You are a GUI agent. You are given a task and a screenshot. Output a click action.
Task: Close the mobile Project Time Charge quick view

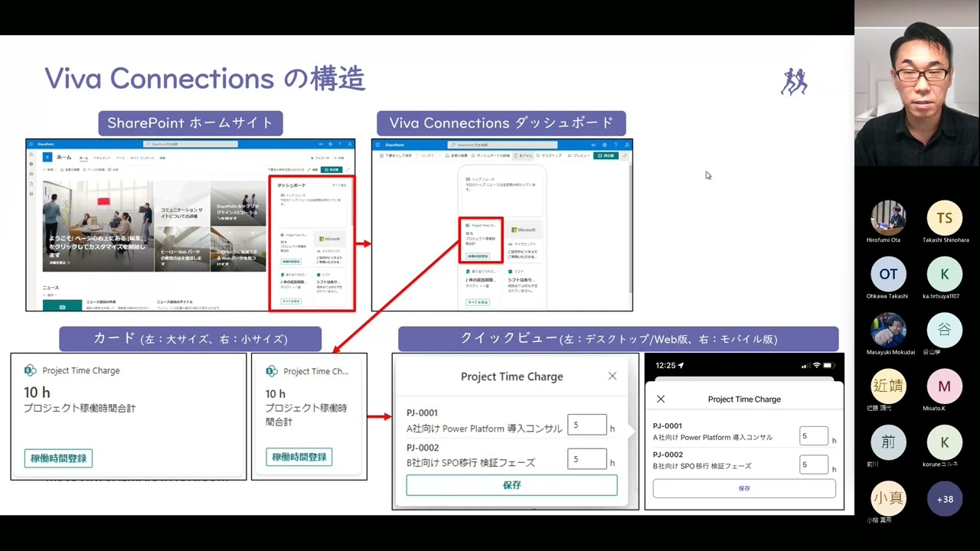pos(661,399)
